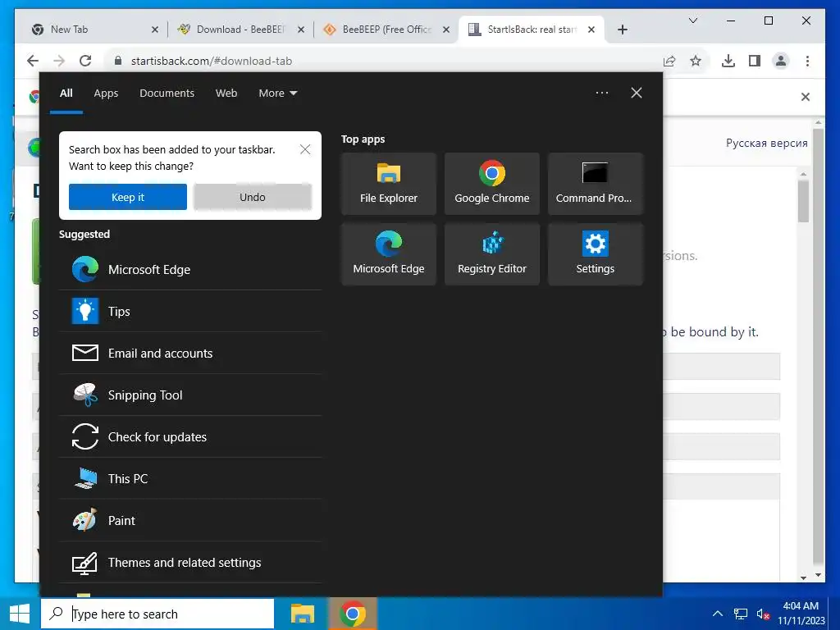Viewport: 840px width, 630px height.
Task: Click Chrome icon on the taskbar
Action: click(353, 614)
